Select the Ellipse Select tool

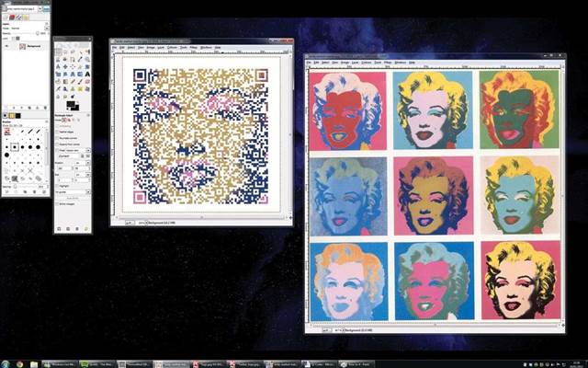click(65, 52)
